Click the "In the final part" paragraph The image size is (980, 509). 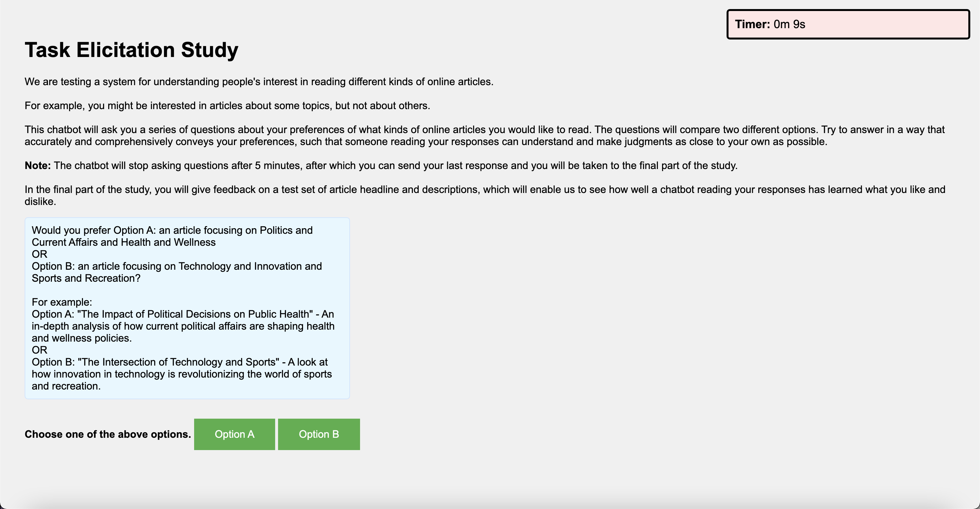(484, 195)
